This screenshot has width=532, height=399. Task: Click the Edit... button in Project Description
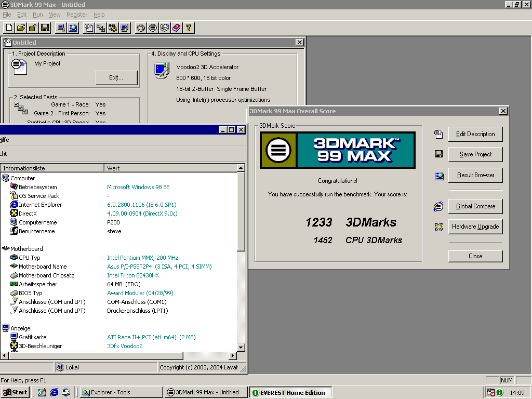coord(116,78)
